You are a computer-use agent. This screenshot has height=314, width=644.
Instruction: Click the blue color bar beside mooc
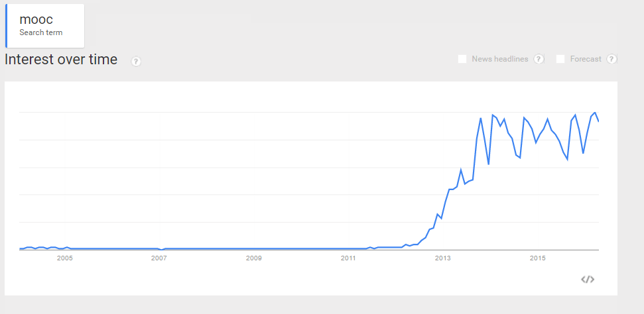(6, 26)
